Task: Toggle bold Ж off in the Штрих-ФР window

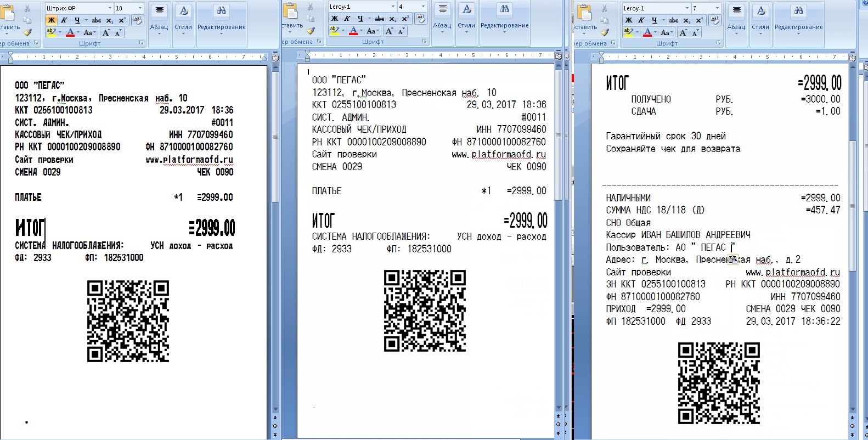Action: 51,20
